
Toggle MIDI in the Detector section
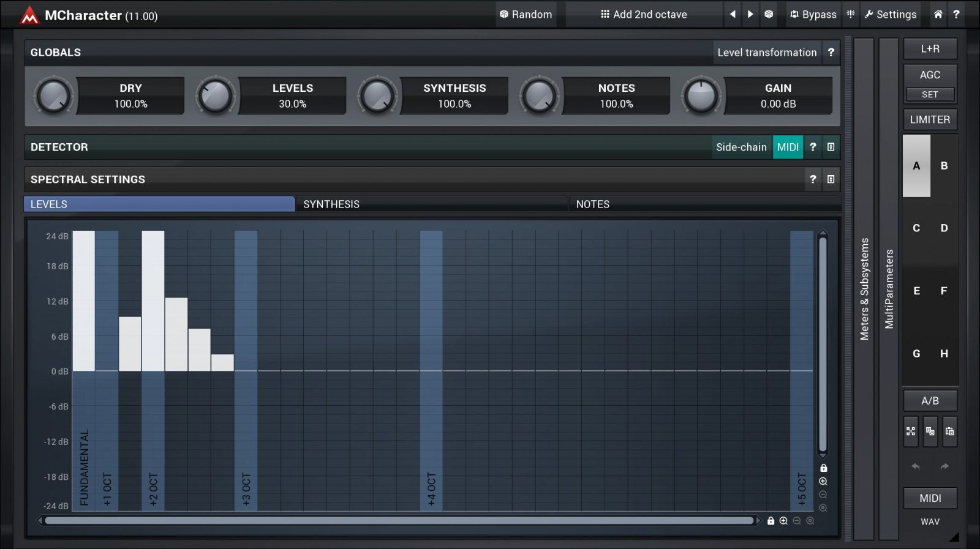788,147
